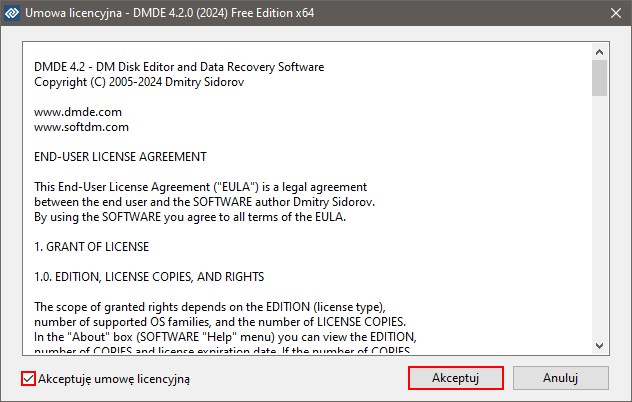This screenshot has width=632, height=402.
Task: Click the 'The scope of granted rights' line
Action: pyautogui.click(x=210, y=306)
